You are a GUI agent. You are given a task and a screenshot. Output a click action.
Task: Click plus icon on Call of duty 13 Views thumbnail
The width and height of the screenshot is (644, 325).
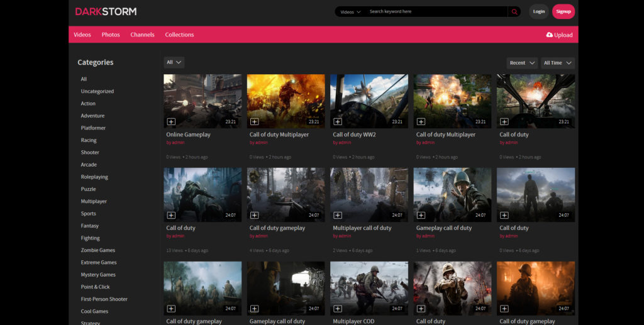(x=171, y=215)
